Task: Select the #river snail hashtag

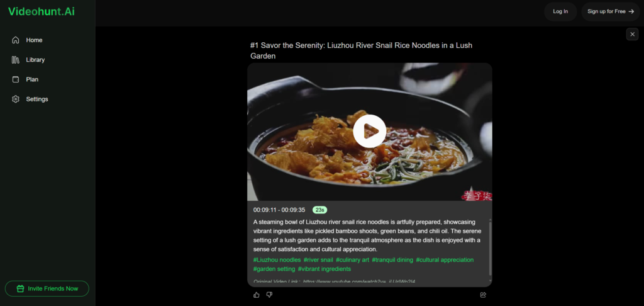Action: click(x=318, y=260)
